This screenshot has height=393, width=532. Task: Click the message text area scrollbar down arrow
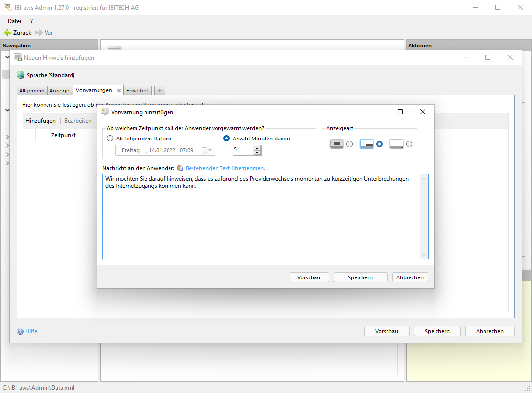click(424, 255)
